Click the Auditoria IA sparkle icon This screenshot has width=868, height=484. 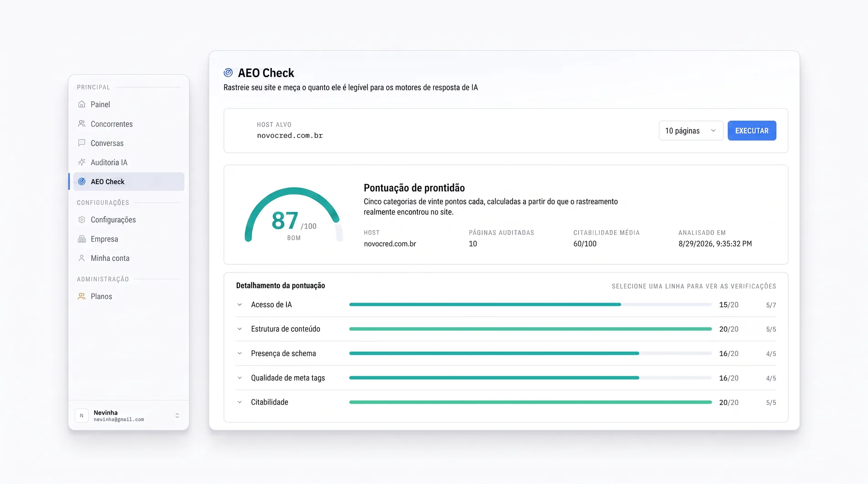pyautogui.click(x=82, y=162)
